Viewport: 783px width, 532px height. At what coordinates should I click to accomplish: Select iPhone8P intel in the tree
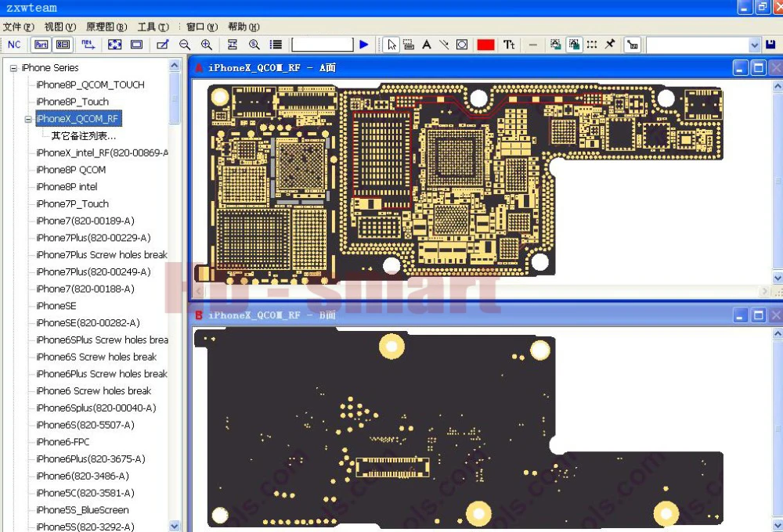67,187
